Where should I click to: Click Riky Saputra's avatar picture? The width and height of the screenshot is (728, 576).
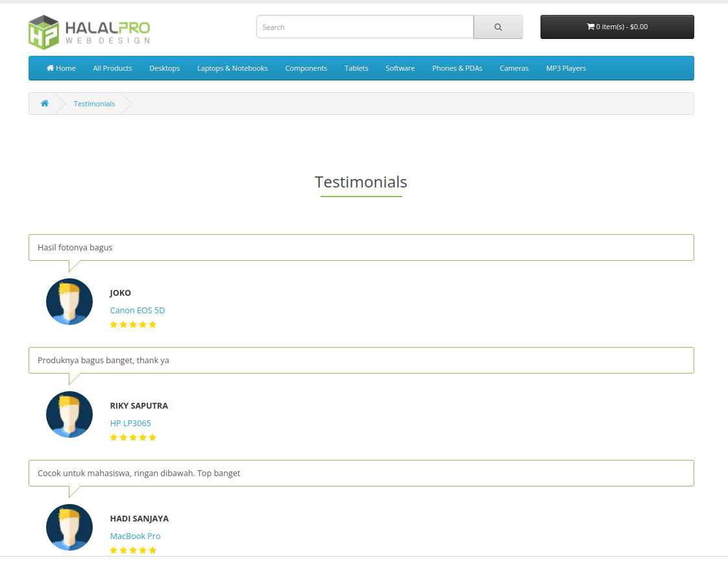click(69, 414)
